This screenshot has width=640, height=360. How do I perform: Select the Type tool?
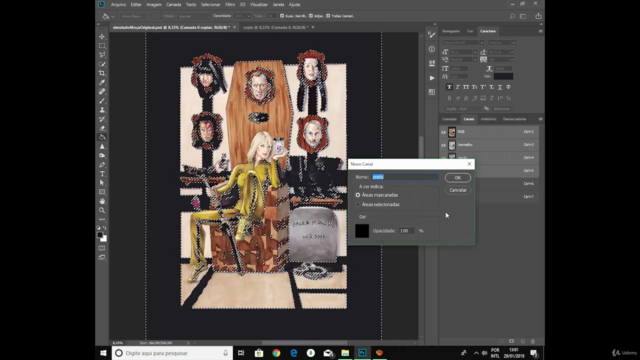coord(102,174)
